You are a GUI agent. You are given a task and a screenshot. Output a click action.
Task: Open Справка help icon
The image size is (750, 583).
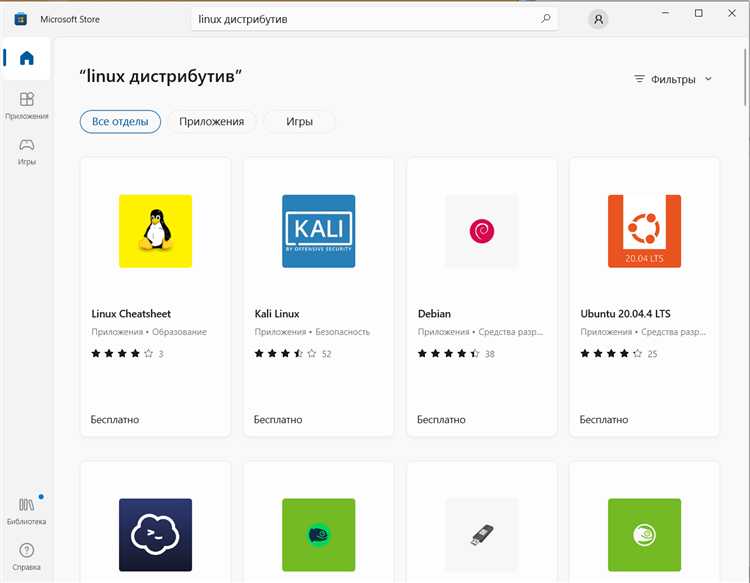click(x=26, y=556)
